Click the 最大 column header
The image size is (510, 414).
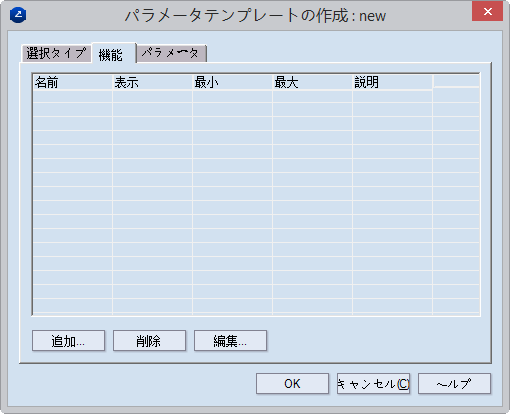tap(313, 82)
